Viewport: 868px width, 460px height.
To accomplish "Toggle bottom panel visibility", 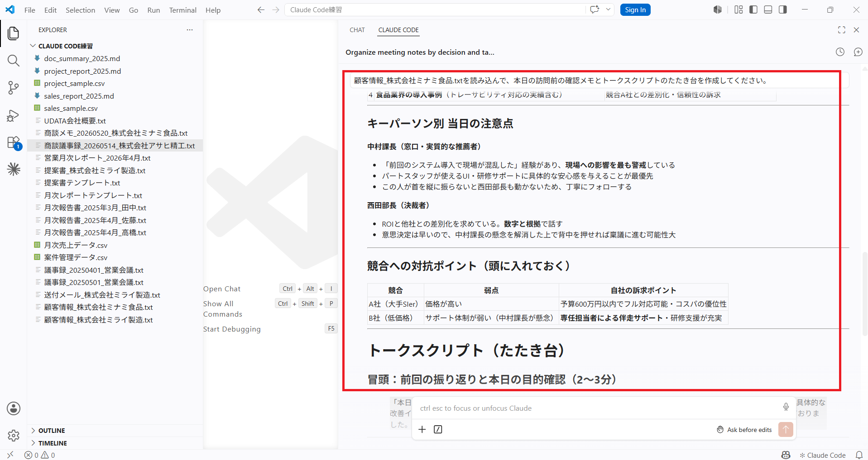I will 768,9.
